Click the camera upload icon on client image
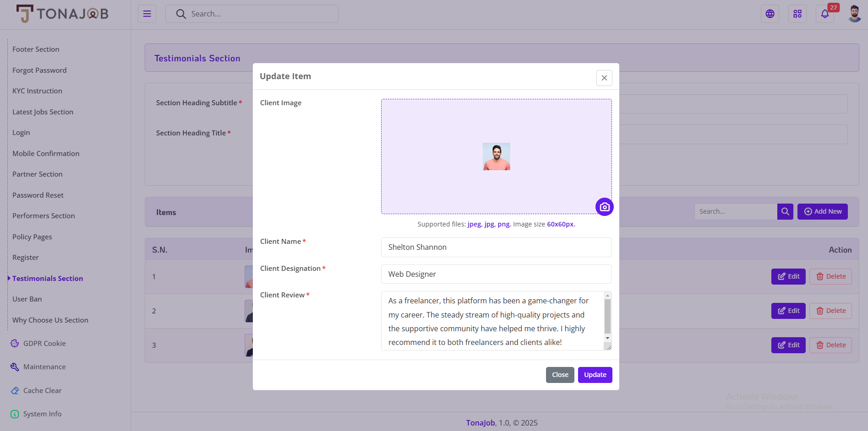The image size is (868, 431). tap(604, 207)
